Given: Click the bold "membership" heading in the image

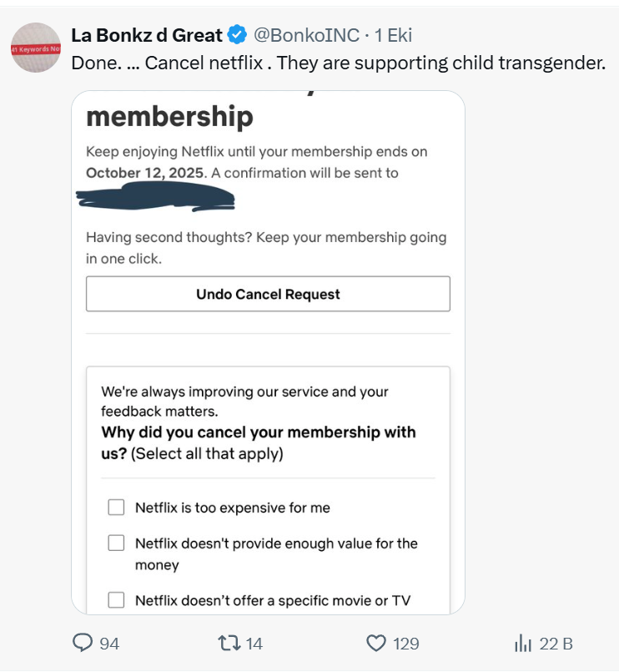Looking at the screenshot, I should (169, 117).
